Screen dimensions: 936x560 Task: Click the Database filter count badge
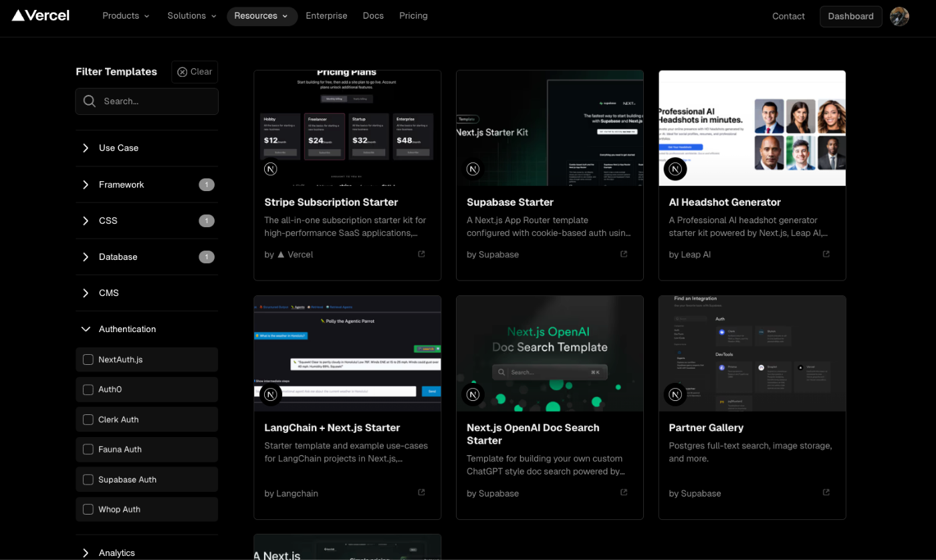point(207,257)
